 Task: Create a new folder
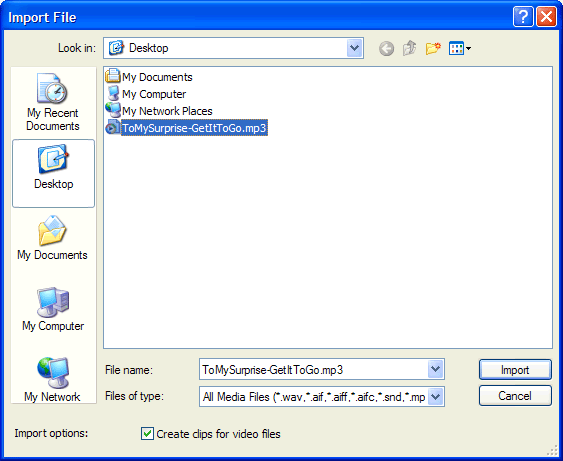(x=433, y=48)
